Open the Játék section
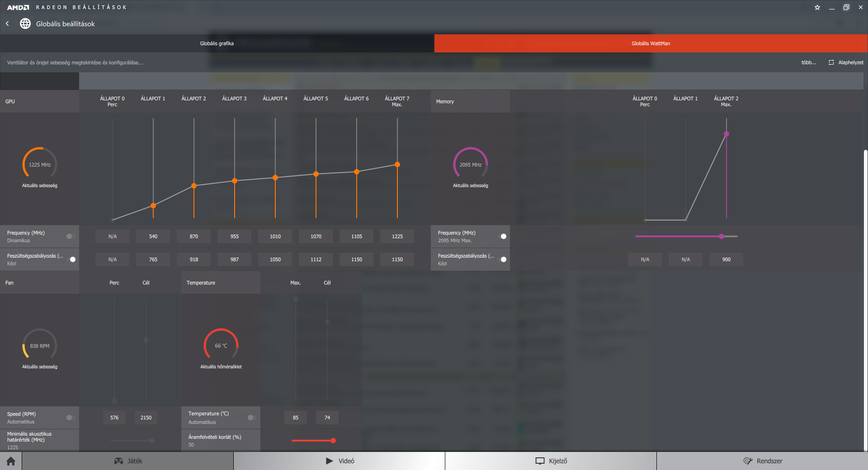Image resolution: width=868 pixels, height=470 pixels. tap(128, 461)
